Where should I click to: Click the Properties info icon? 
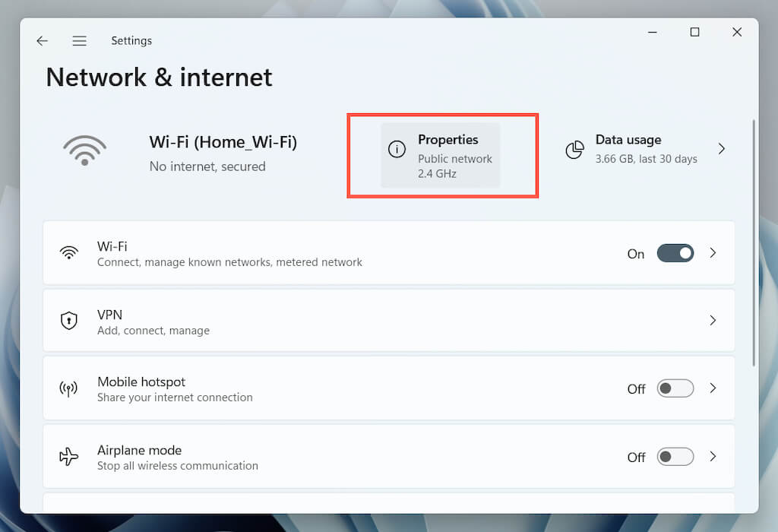pyautogui.click(x=397, y=150)
